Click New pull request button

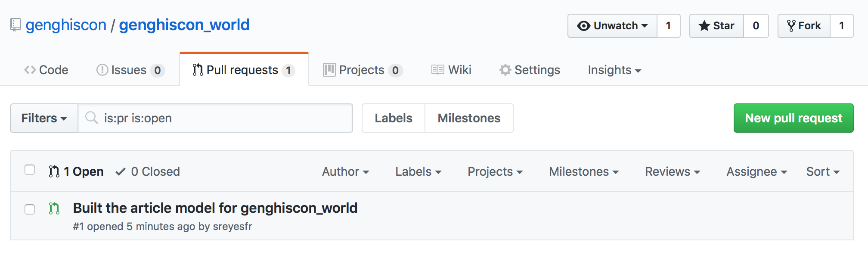click(x=794, y=118)
